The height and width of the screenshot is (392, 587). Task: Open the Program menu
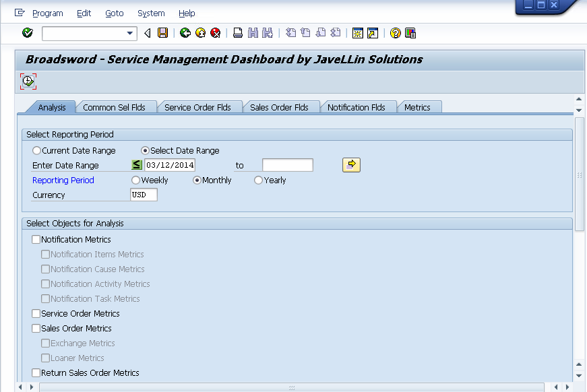pyautogui.click(x=48, y=13)
